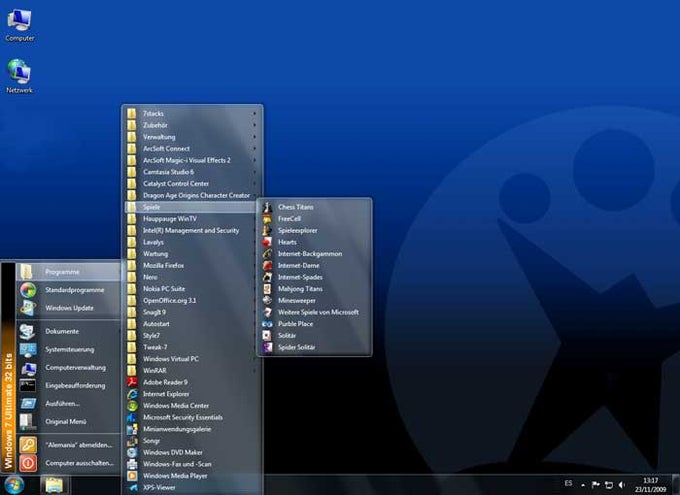This screenshot has width=680, height=495.
Task: Open Standardprogramme in start menu
Action: tap(69, 290)
